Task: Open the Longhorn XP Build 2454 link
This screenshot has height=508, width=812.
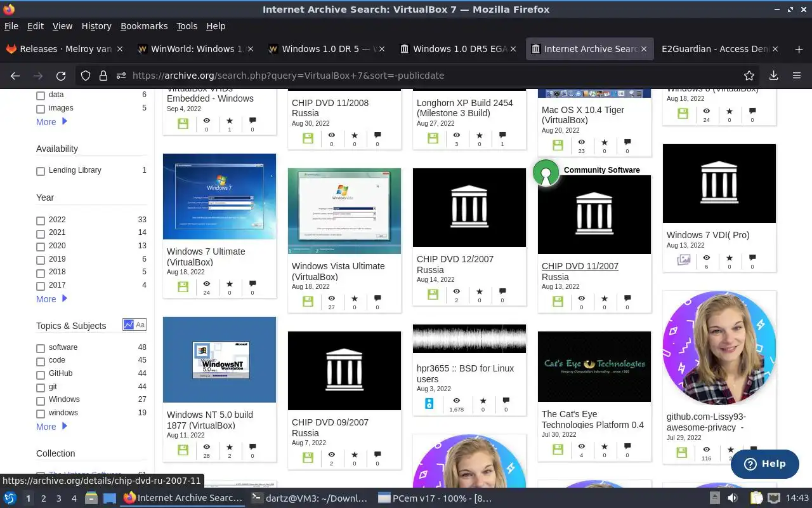Action: click(x=464, y=107)
